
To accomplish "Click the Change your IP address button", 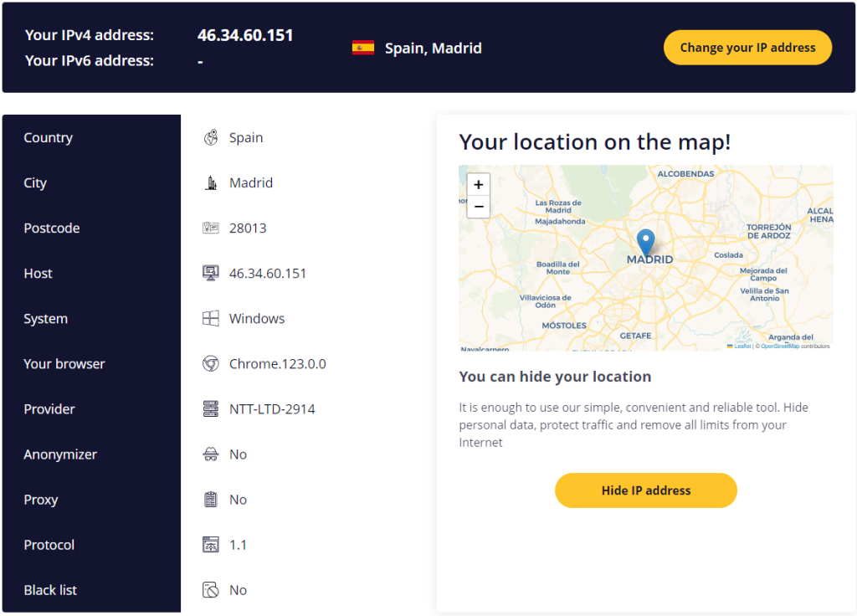I will point(747,48).
